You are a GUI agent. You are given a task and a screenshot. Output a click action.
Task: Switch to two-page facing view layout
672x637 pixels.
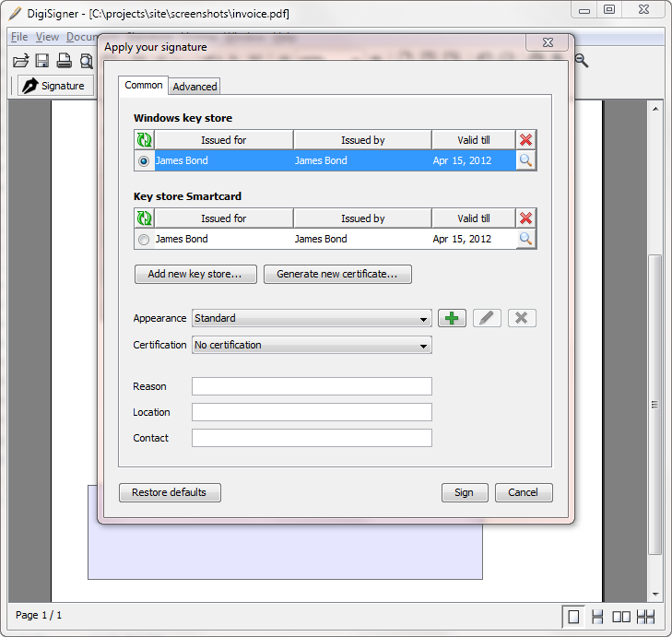(621, 617)
